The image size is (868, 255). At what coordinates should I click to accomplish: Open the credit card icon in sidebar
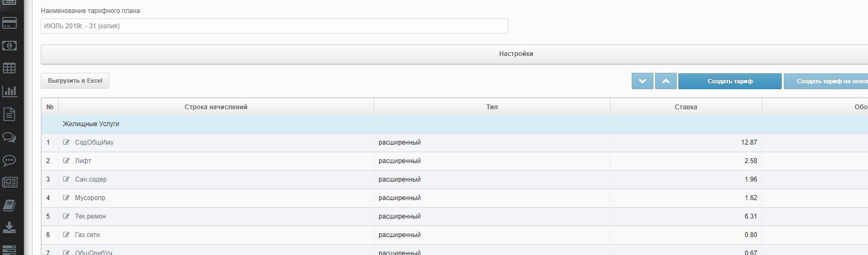point(9,23)
